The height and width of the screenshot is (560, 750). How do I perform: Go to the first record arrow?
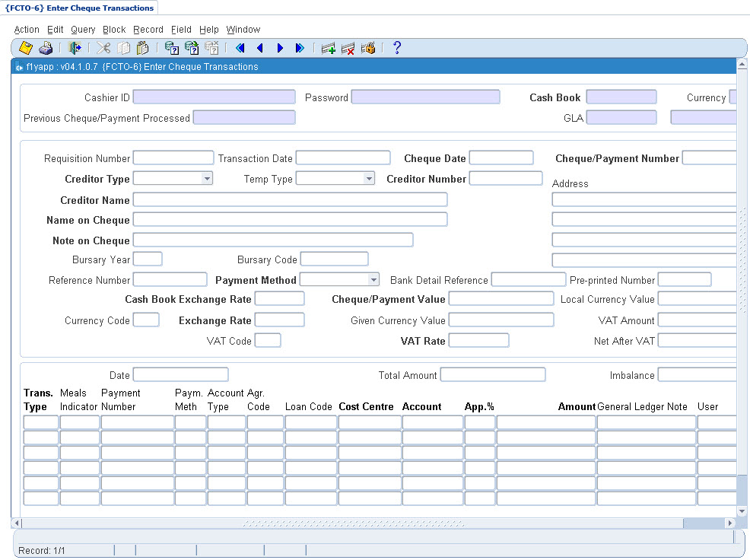click(240, 48)
